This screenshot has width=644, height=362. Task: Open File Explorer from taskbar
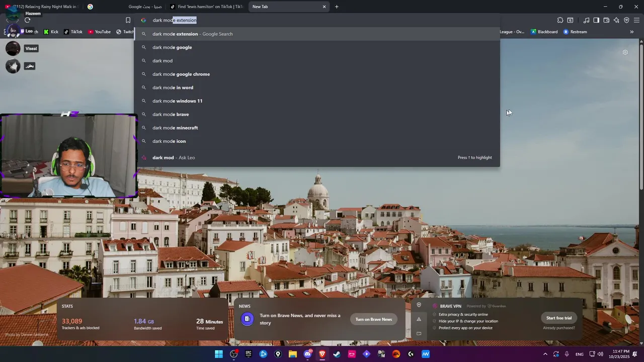292,354
